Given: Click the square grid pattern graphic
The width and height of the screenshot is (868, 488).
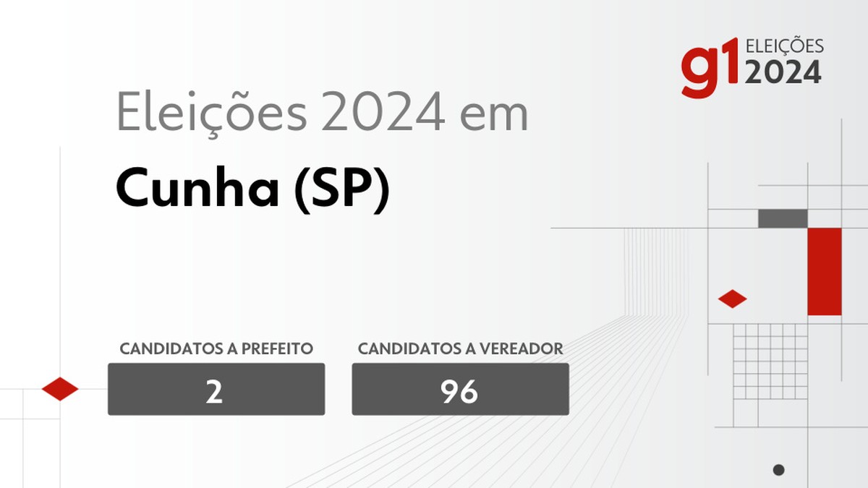Looking at the screenshot, I should tap(770, 361).
